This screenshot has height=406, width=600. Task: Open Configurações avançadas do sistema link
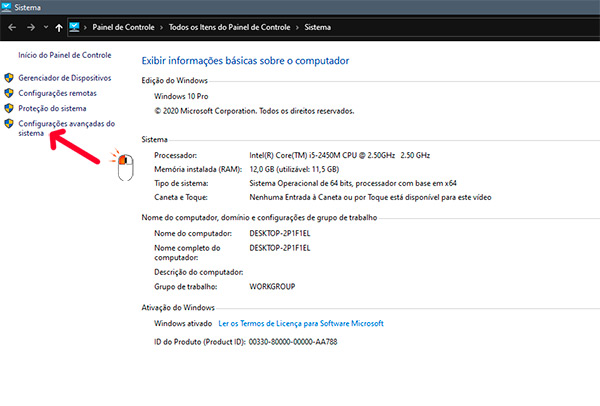tap(67, 128)
